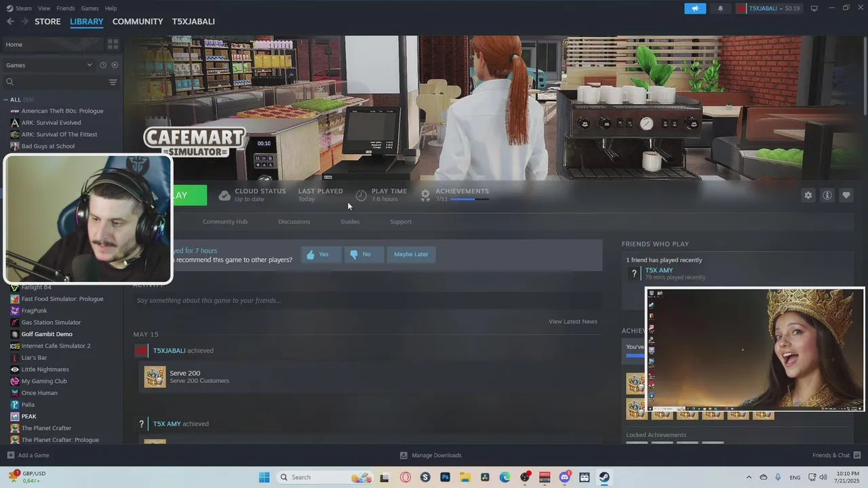Screen dimensions: 868x488
Task: Select Golf Gambit Demo in library
Action: [x=47, y=334]
